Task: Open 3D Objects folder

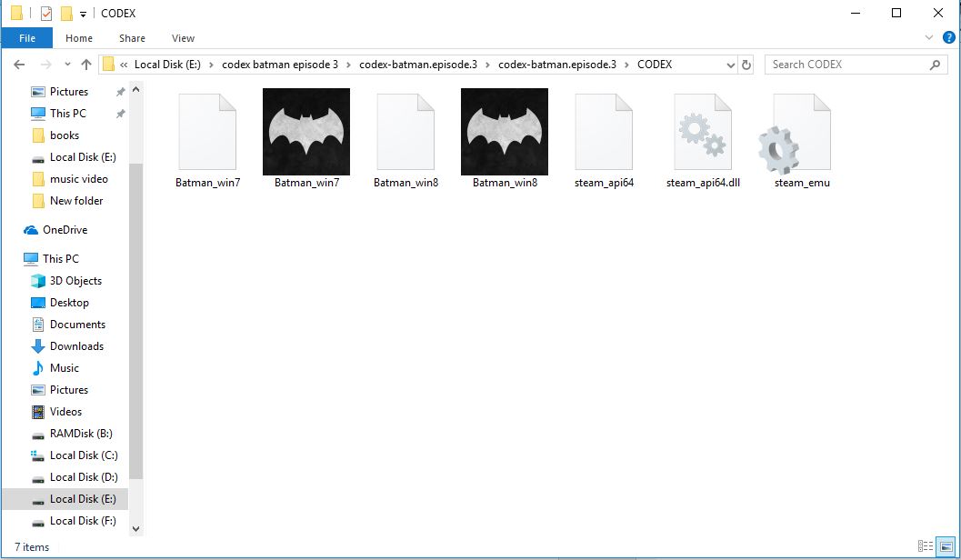Action: [x=75, y=281]
